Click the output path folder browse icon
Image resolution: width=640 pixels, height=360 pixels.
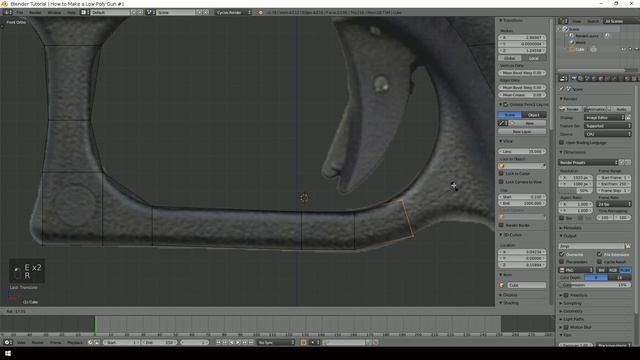(628, 246)
